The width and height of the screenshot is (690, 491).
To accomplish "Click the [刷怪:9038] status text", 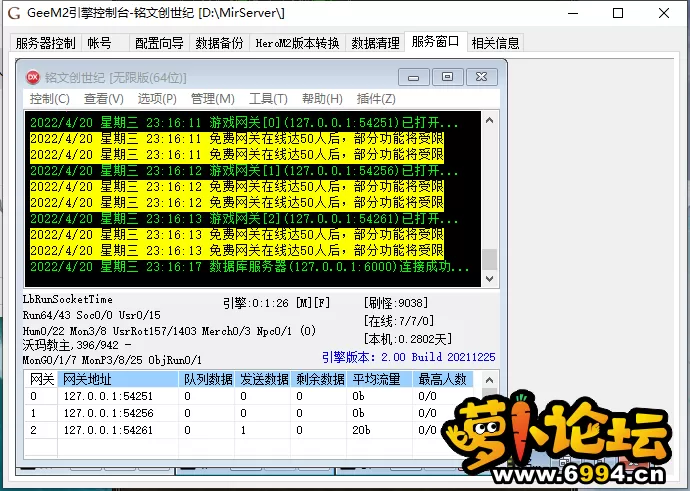I will tap(396, 303).
